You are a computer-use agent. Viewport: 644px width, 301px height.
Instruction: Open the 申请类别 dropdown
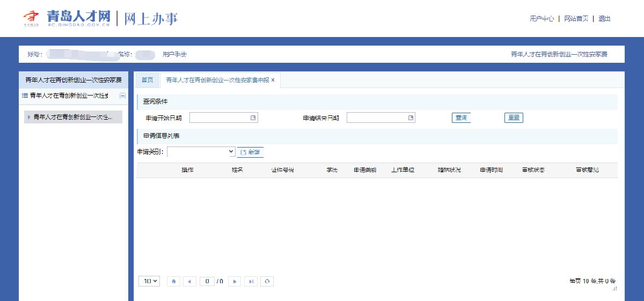pos(201,152)
